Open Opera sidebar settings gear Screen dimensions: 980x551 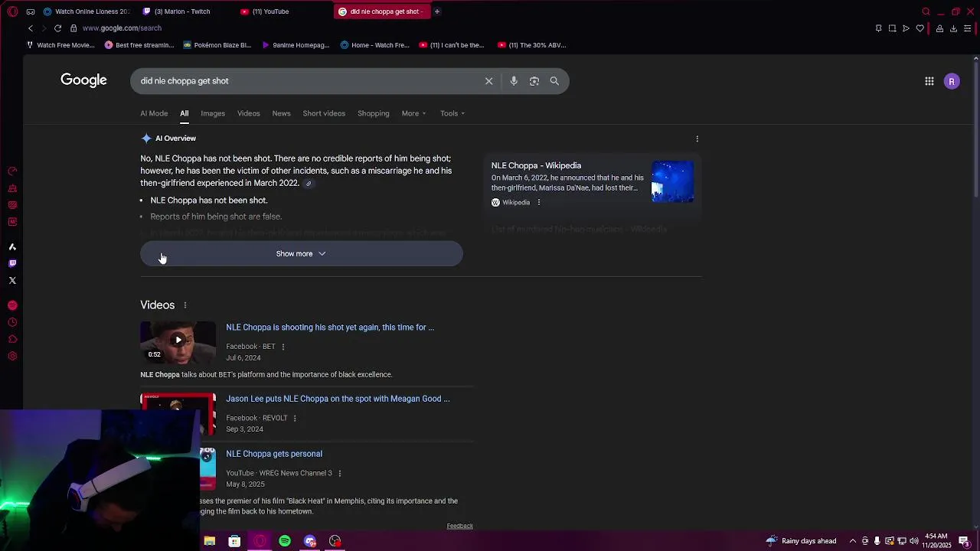coord(12,356)
